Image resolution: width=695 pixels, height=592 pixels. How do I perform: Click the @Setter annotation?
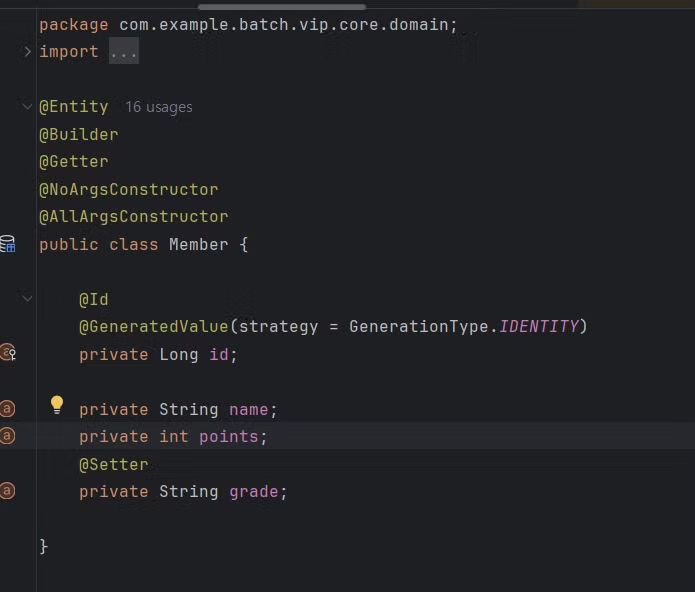[x=113, y=464]
